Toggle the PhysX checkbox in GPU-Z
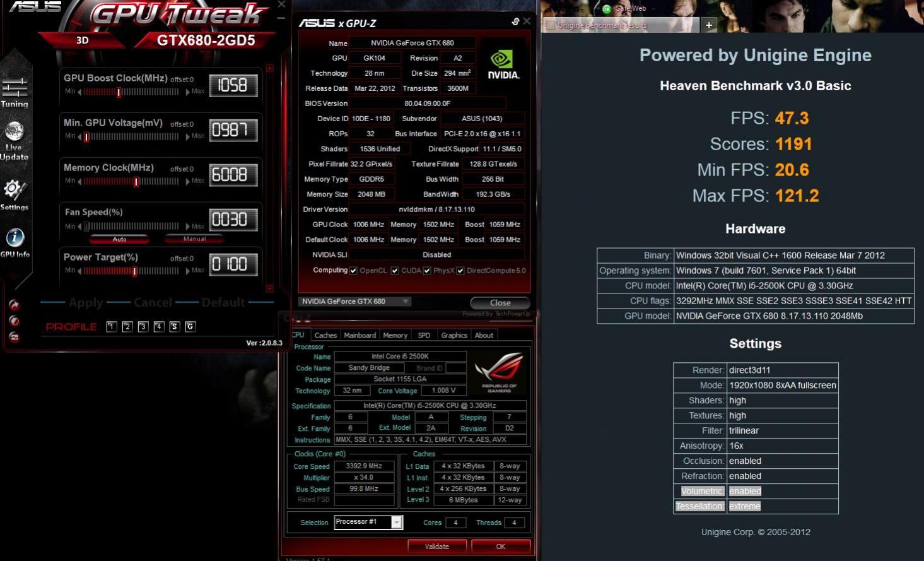 point(427,271)
